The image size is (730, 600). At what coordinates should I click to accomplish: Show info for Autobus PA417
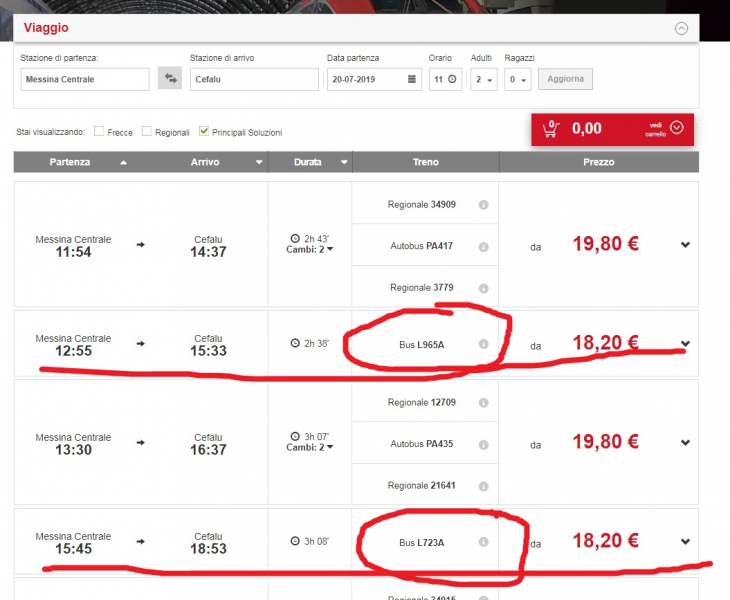coord(484,247)
